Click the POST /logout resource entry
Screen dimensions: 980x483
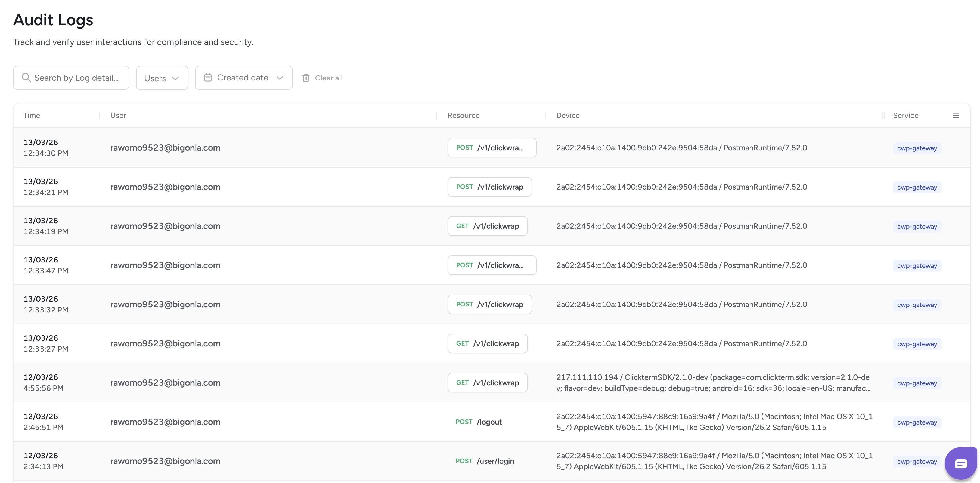[479, 422]
